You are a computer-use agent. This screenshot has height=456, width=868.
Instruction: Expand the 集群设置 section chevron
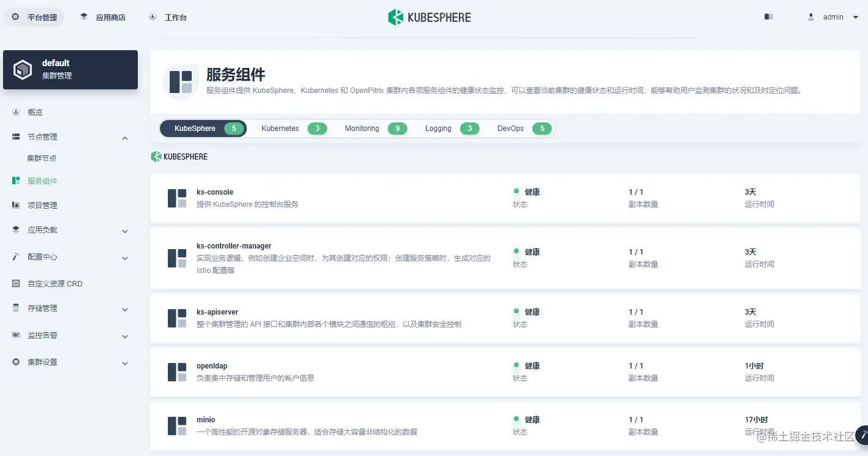[x=125, y=364]
